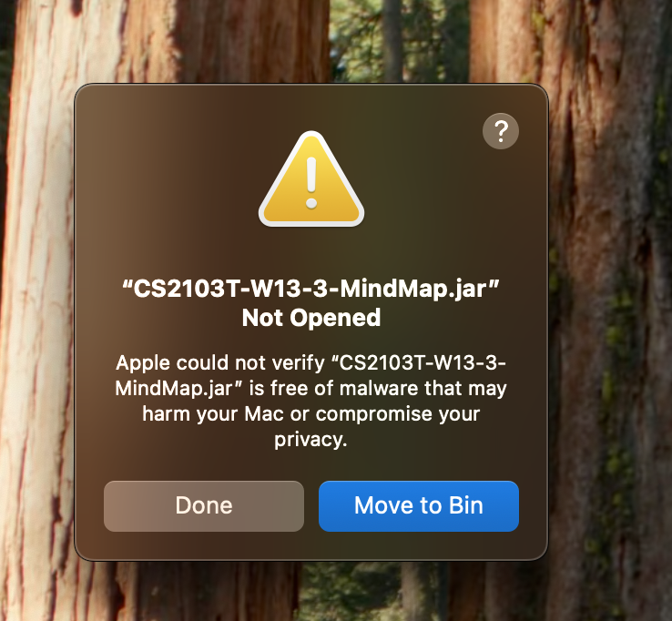Image resolution: width=672 pixels, height=621 pixels.
Task: Click the bold "Not Opened" text
Action: [x=311, y=318]
